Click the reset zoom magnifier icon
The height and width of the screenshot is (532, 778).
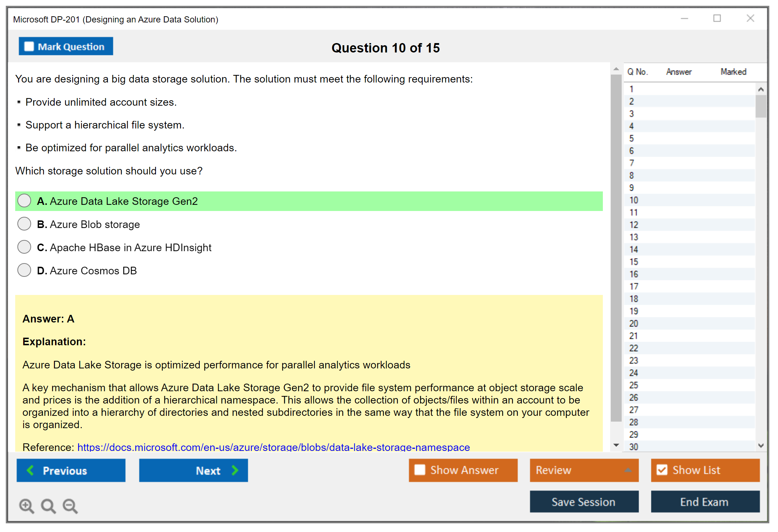(x=48, y=506)
